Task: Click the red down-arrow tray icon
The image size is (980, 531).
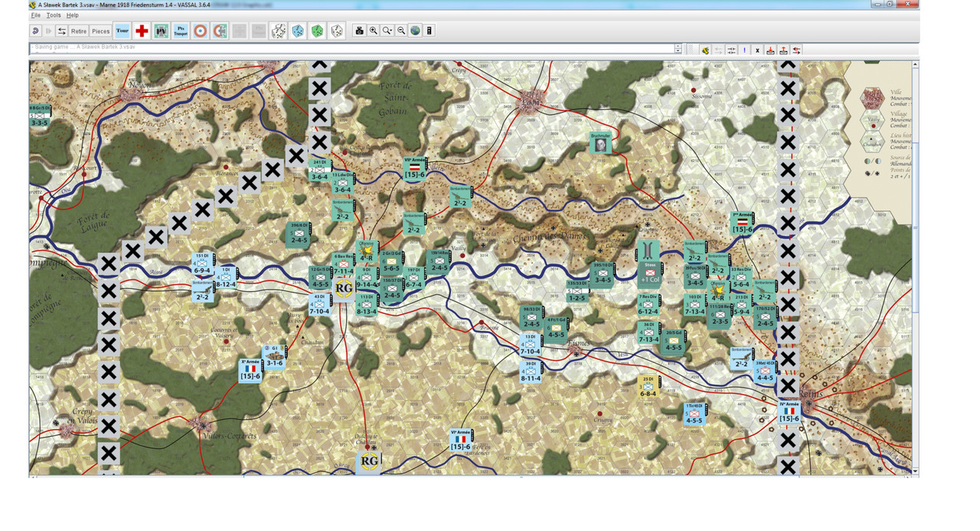Action: 771,50
